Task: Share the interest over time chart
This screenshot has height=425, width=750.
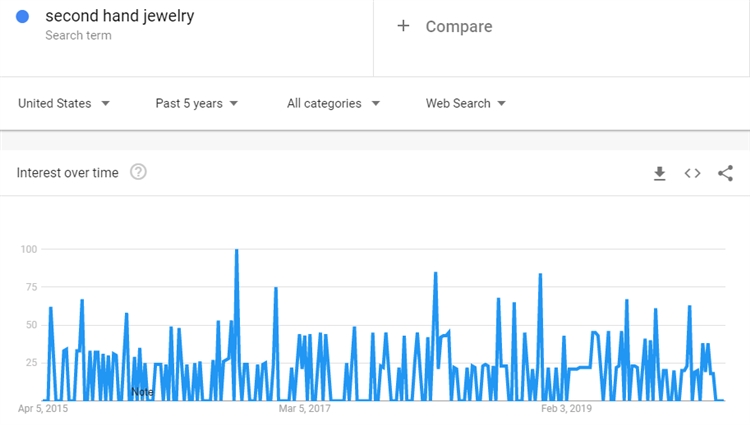Action: click(x=726, y=173)
